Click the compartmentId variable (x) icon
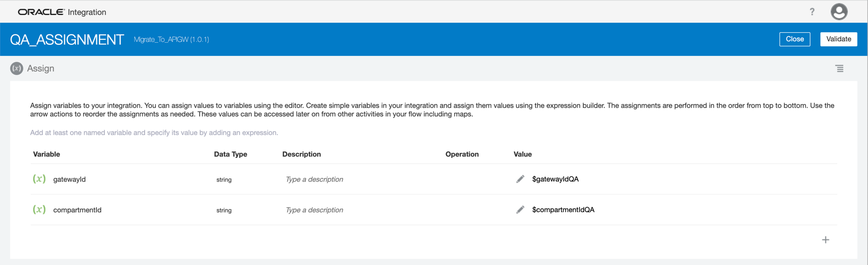This screenshot has width=868, height=265. pyautogui.click(x=39, y=210)
